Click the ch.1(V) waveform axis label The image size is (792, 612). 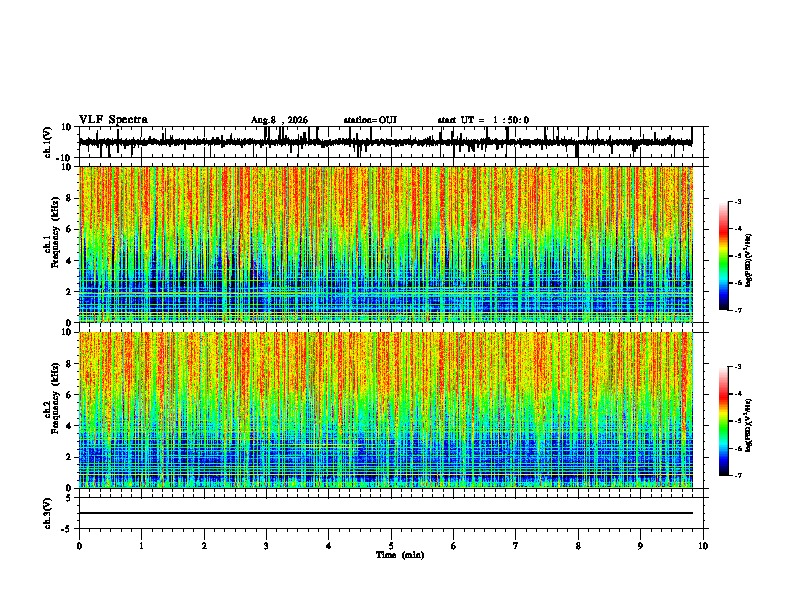48,142
